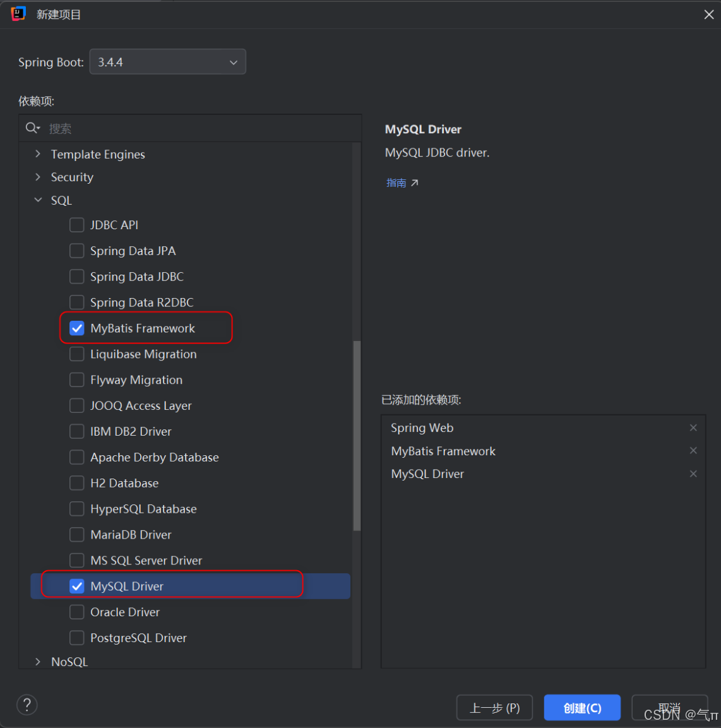Open the Spring Boot version dropdown
The height and width of the screenshot is (728, 721).
(167, 62)
